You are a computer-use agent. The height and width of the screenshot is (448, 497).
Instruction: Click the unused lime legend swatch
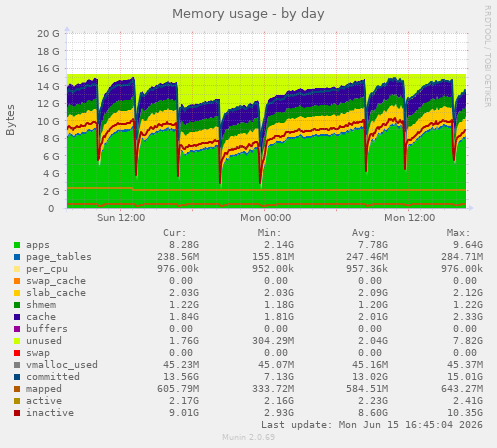pyautogui.click(x=17, y=341)
